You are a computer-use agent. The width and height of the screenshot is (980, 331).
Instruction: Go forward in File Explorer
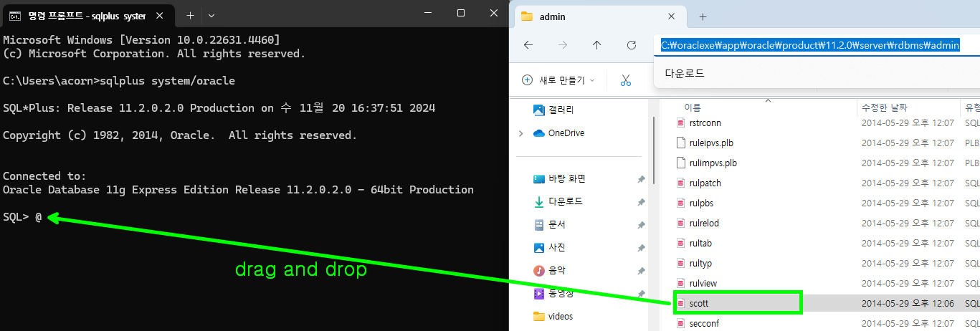click(x=563, y=45)
